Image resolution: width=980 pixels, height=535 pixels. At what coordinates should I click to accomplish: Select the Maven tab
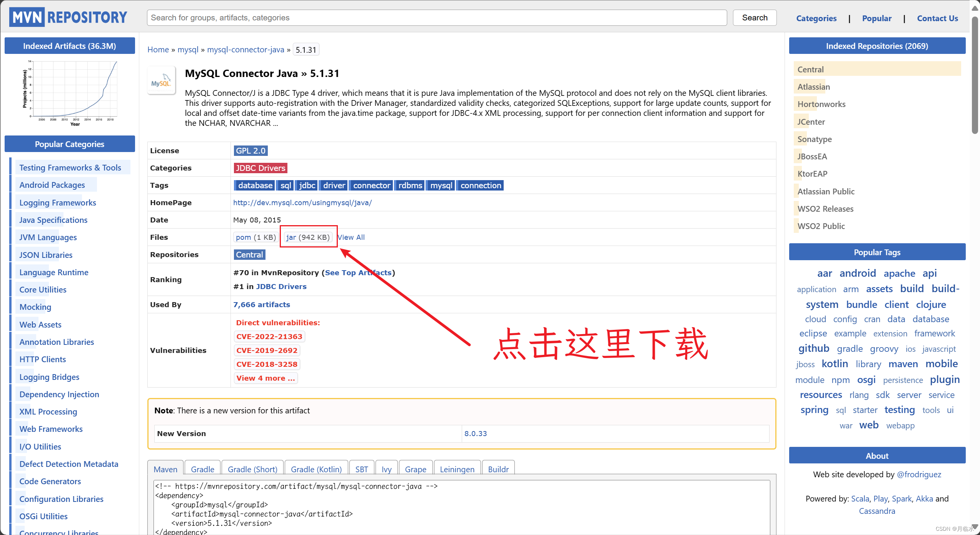pos(165,469)
